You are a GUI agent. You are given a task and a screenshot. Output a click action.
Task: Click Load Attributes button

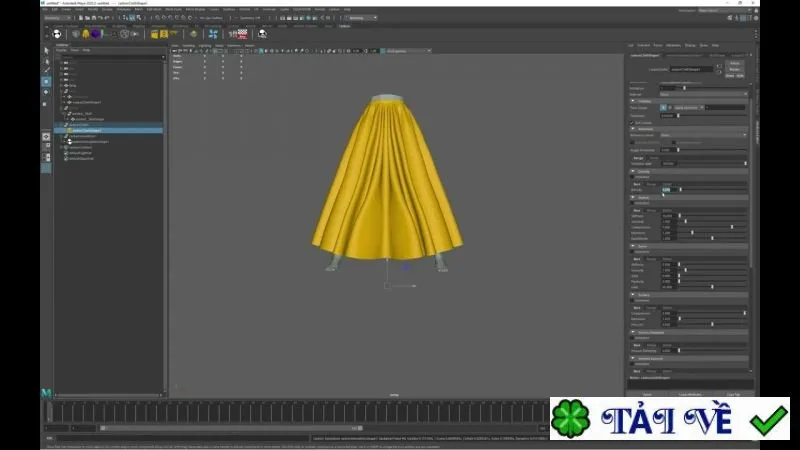coord(690,394)
